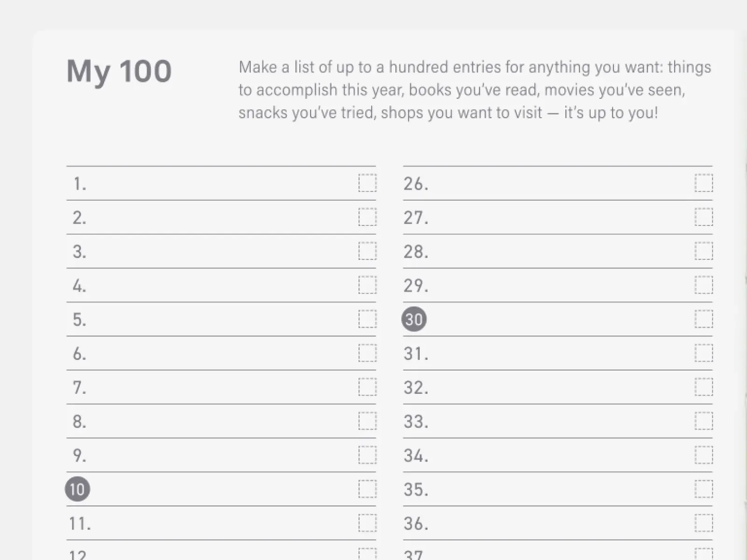Click the writing line for entry 27
747x560 pixels.
coord(558,217)
